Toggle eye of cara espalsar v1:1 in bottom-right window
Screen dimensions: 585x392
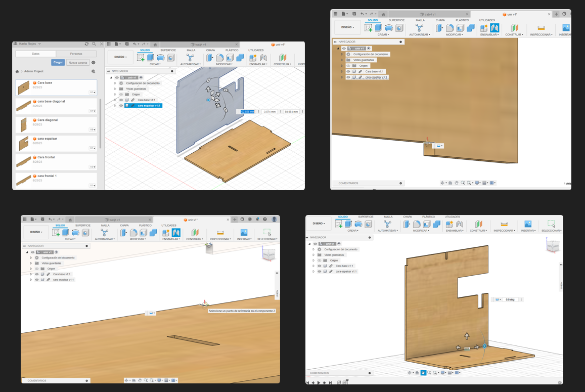(x=320, y=272)
